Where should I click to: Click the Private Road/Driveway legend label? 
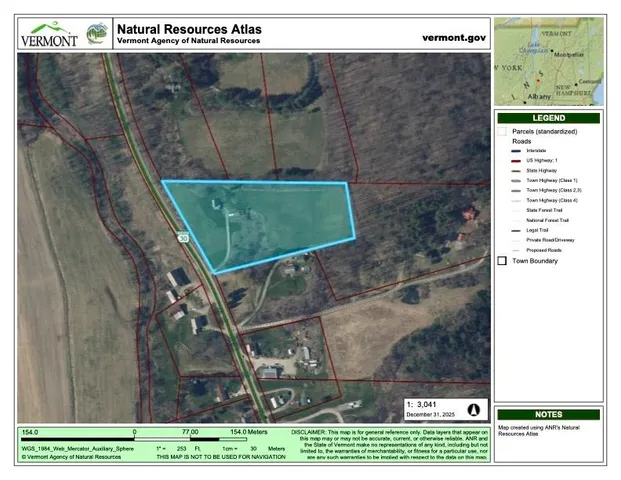point(550,240)
